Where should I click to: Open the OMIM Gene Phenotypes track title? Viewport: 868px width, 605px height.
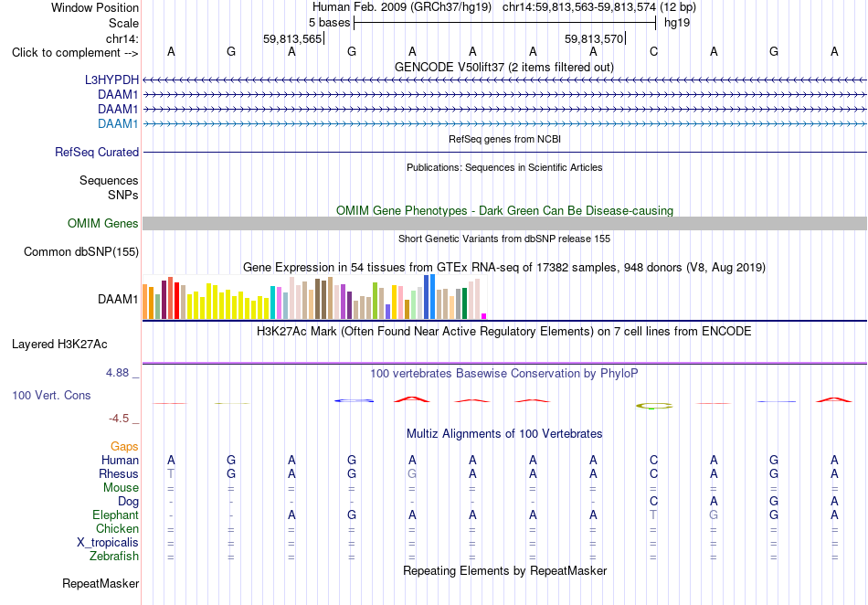pyautogui.click(x=504, y=210)
